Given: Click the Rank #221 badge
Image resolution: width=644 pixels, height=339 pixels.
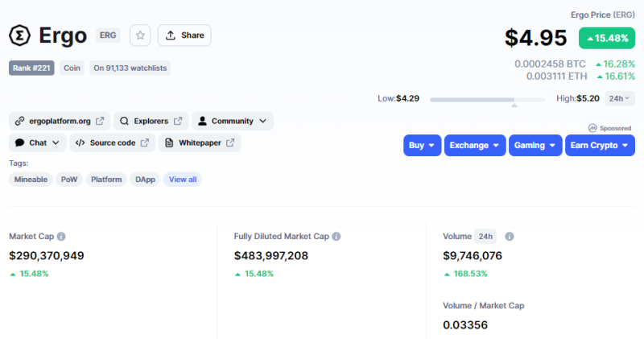Looking at the screenshot, I should [x=31, y=68].
